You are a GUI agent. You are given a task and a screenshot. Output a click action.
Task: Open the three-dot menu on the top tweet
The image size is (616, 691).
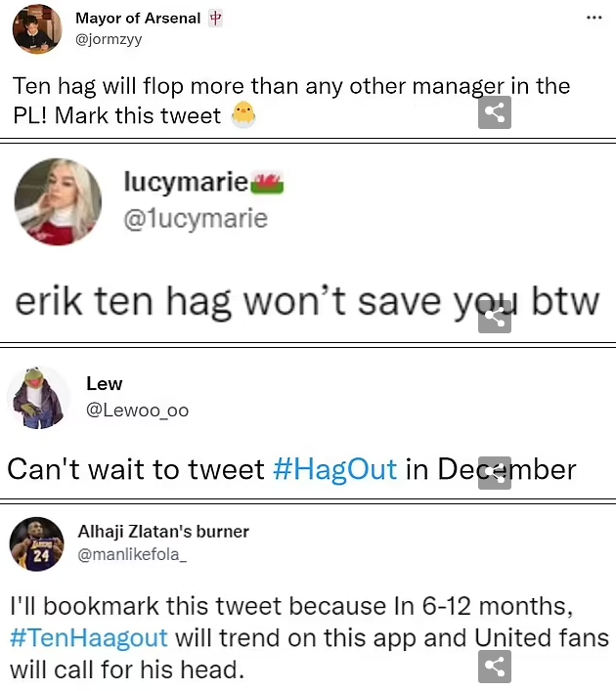[x=594, y=18]
